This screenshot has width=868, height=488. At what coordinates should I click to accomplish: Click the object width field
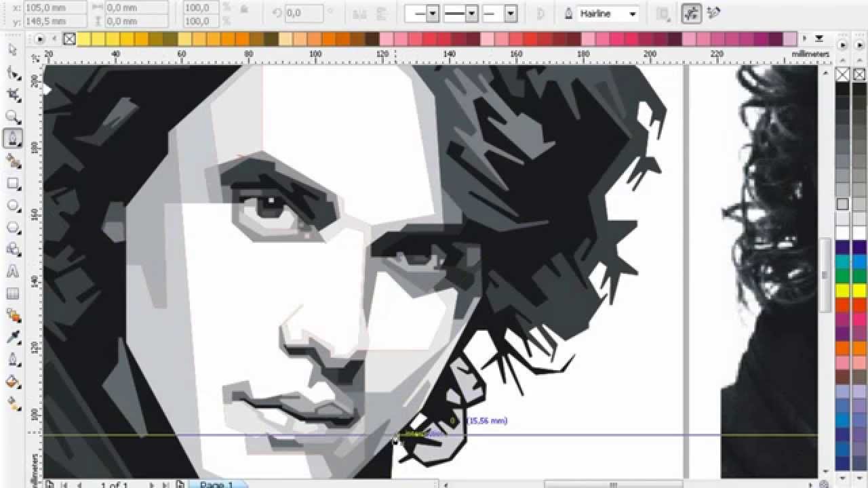point(136,8)
